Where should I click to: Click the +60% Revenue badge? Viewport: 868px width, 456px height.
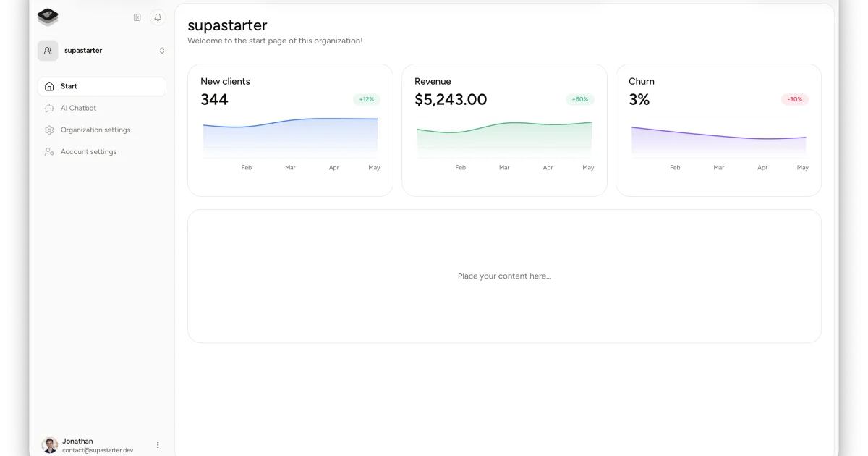point(580,99)
